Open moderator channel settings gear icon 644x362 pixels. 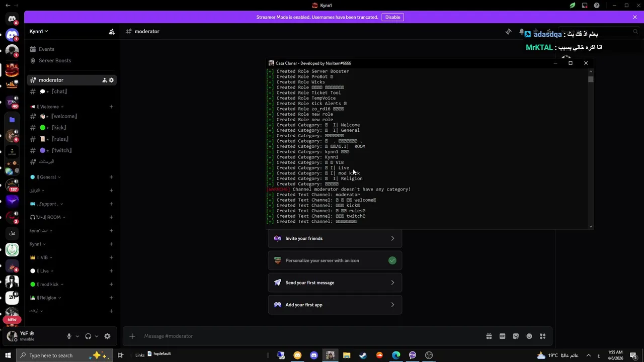(111, 80)
